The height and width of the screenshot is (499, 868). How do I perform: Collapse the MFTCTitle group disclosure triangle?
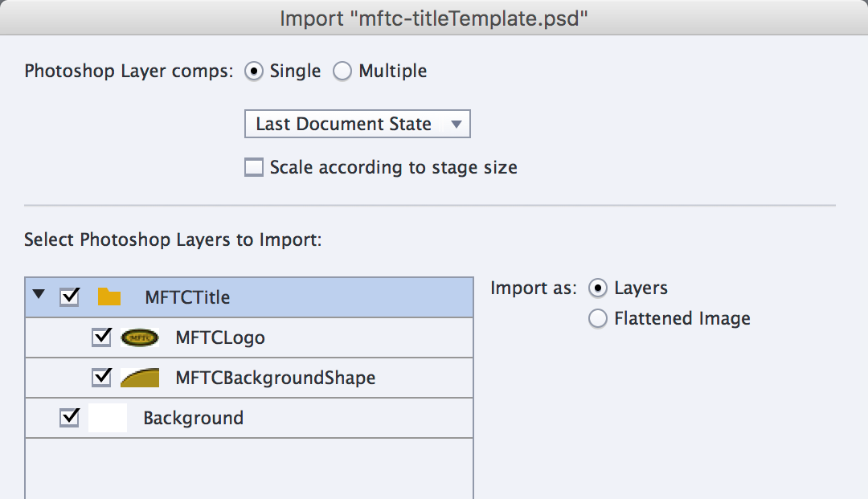click(39, 296)
